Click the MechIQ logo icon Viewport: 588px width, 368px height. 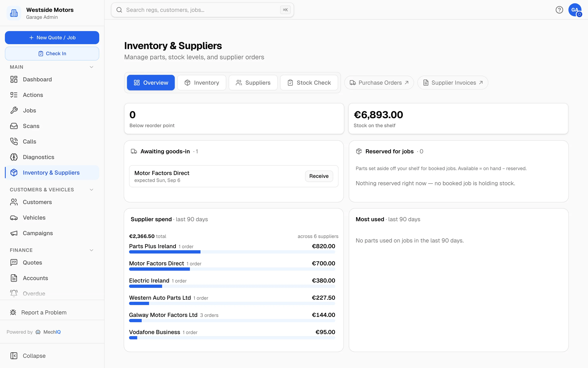tap(38, 332)
